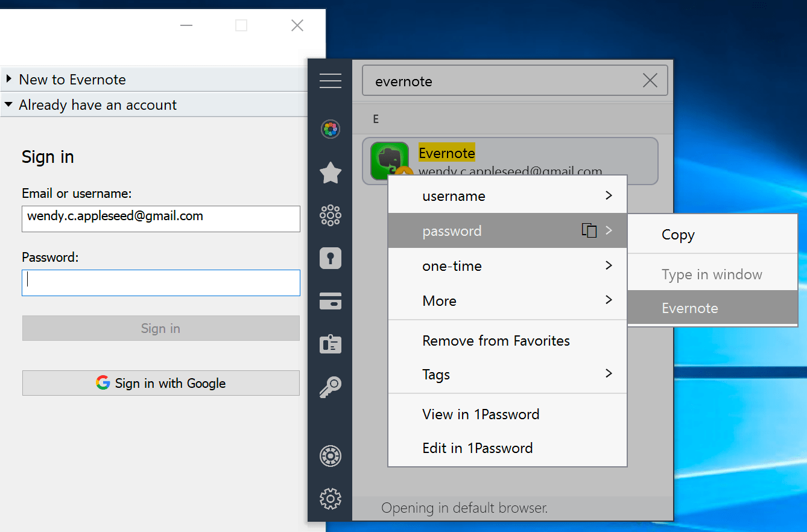The image size is (807, 532).
Task: Click 'Sign in with Google' button
Action: 160,383
